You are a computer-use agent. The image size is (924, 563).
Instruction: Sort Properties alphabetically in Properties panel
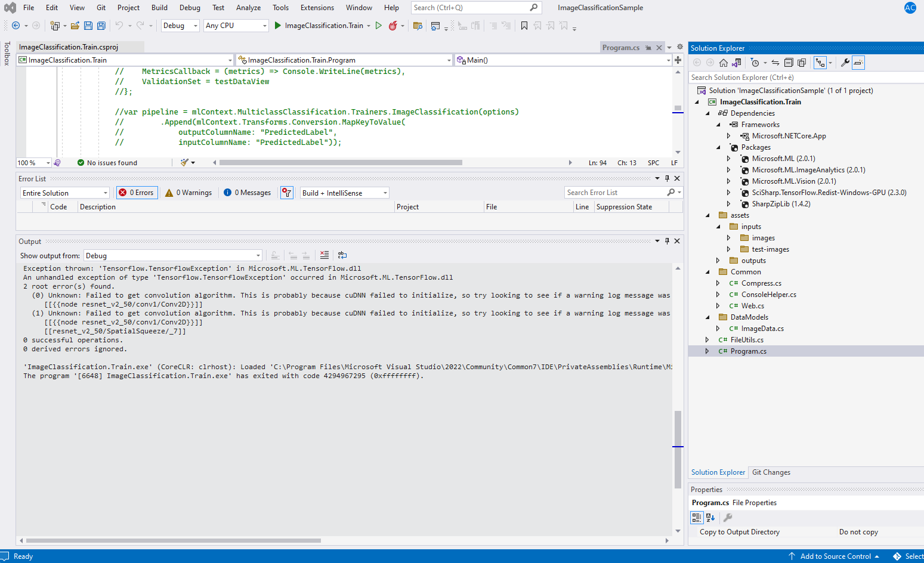(x=710, y=517)
